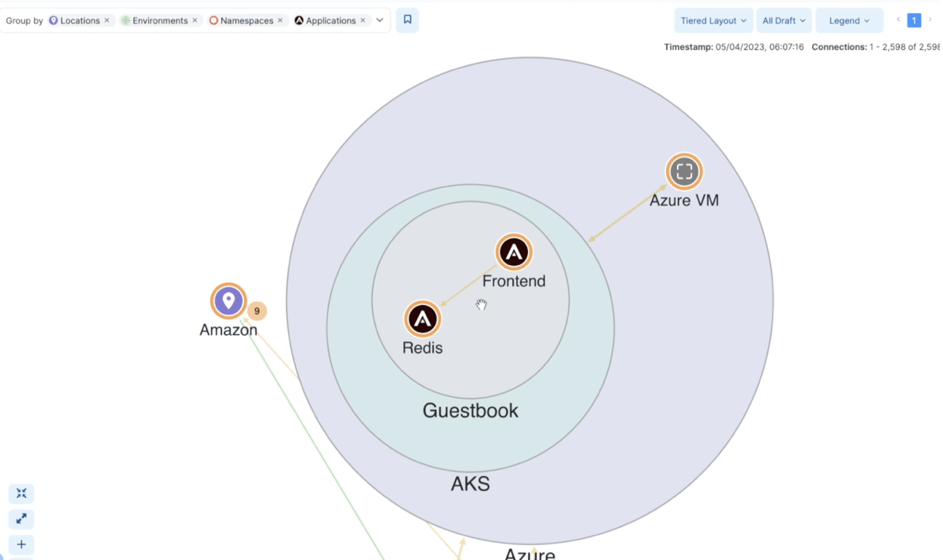Image resolution: width=943 pixels, height=560 pixels.
Task: Open the Tiered Layout dropdown
Action: (712, 20)
